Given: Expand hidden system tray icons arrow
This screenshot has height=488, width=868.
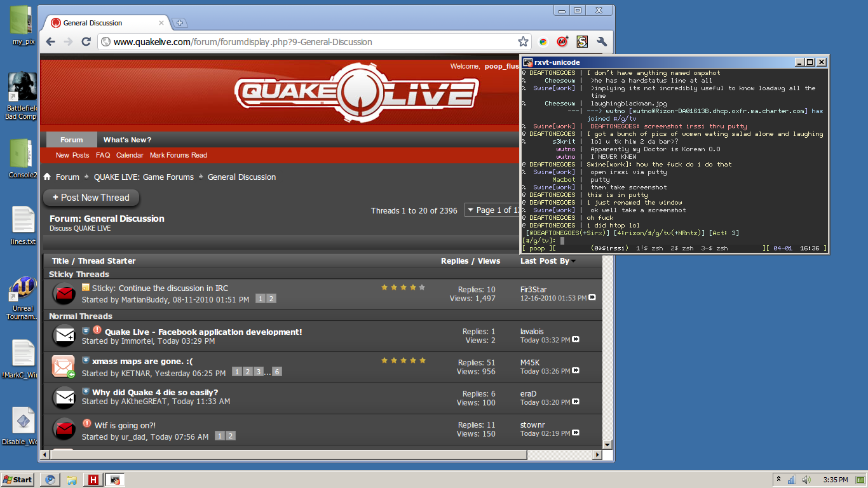Looking at the screenshot, I should (778, 479).
